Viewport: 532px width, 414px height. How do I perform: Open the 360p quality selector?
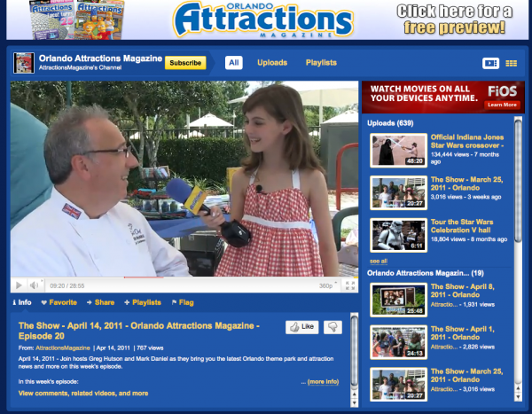tap(325, 285)
